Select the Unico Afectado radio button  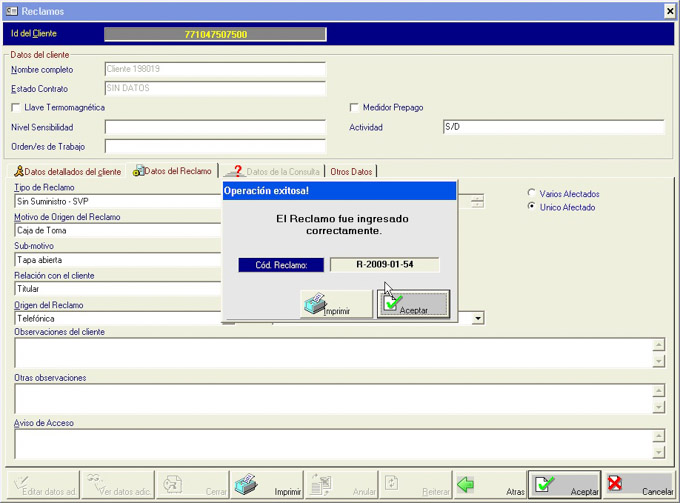click(531, 207)
